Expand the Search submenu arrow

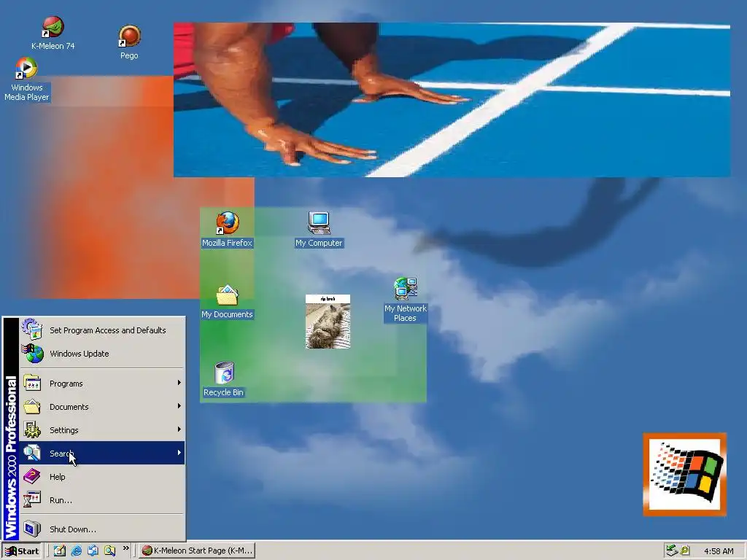click(x=179, y=453)
